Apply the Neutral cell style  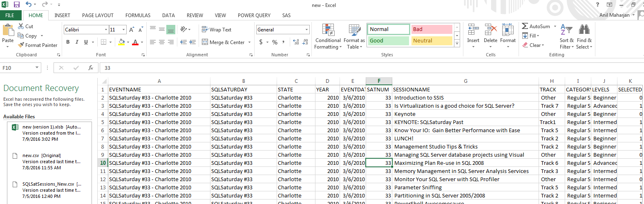pyautogui.click(x=432, y=41)
